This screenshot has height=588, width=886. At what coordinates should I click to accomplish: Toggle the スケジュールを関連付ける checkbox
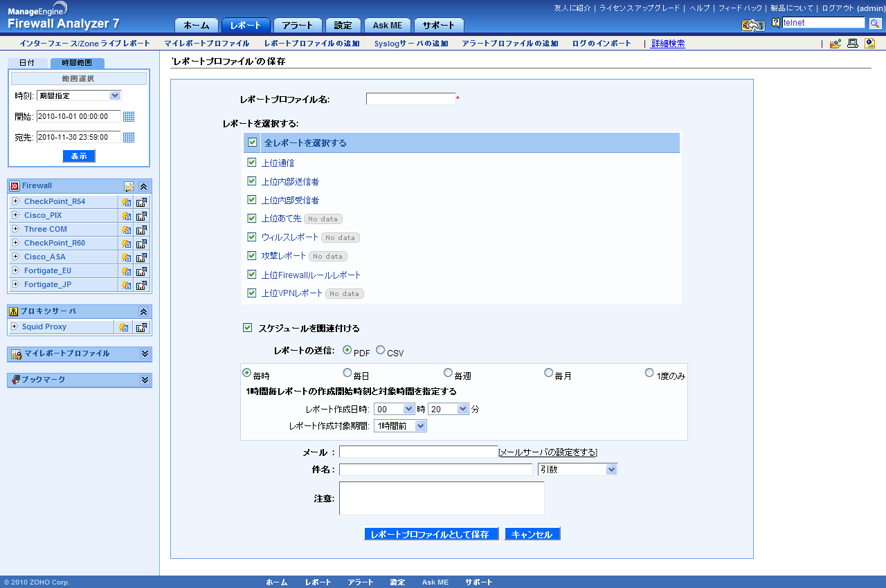248,328
